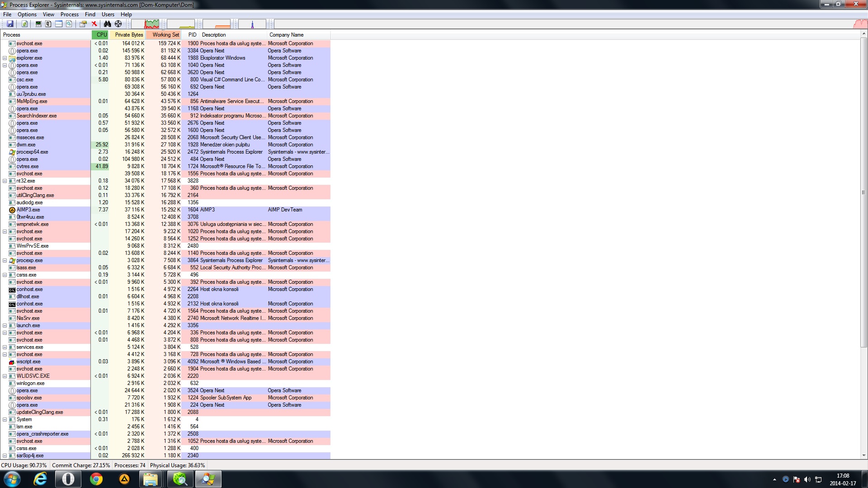
Task: Collapse the procexp.exe tree node
Action: tap(5, 261)
